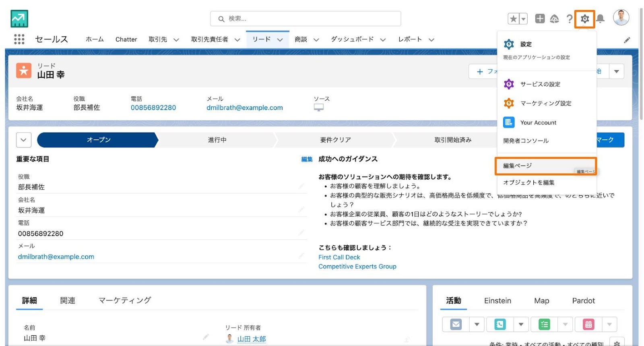Select オブジェクトを編集 menu item

(547, 182)
